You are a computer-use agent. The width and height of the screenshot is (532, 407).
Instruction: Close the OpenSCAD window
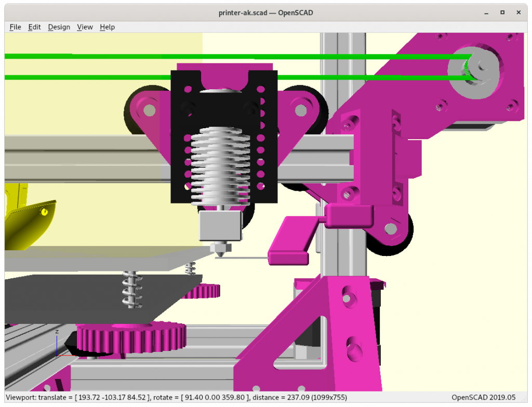click(x=518, y=12)
